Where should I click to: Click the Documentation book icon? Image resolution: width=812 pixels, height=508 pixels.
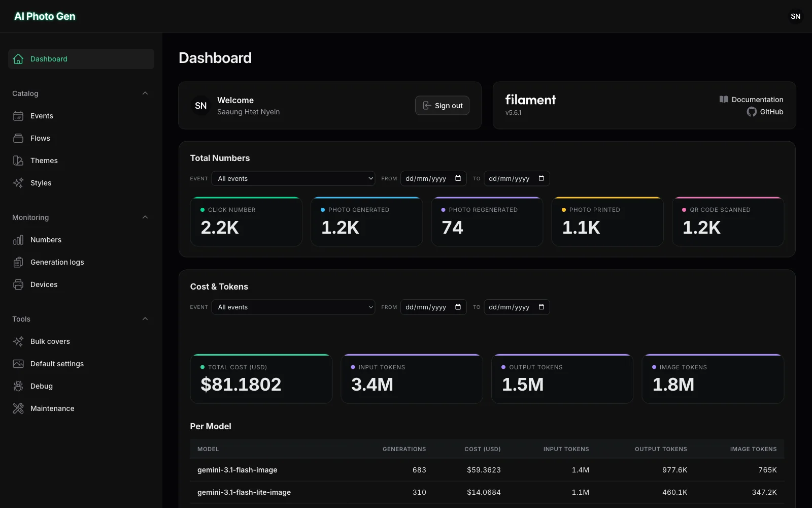(x=724, y=100)
